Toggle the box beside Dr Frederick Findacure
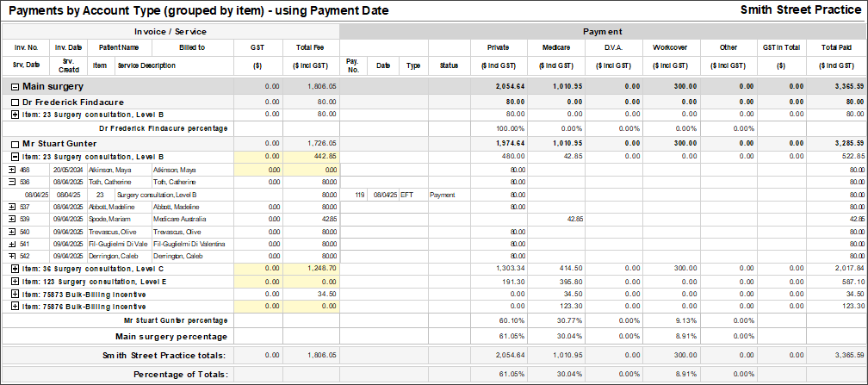 click(15, 102)
